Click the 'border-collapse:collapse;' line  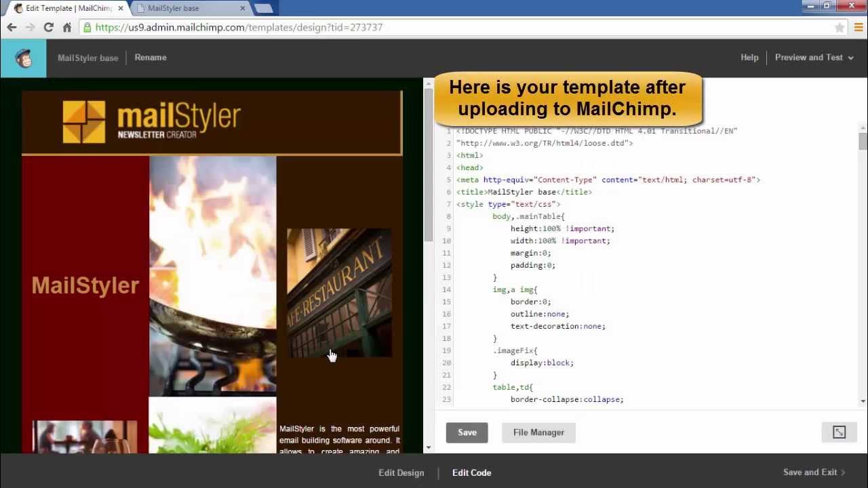point(567,399)
